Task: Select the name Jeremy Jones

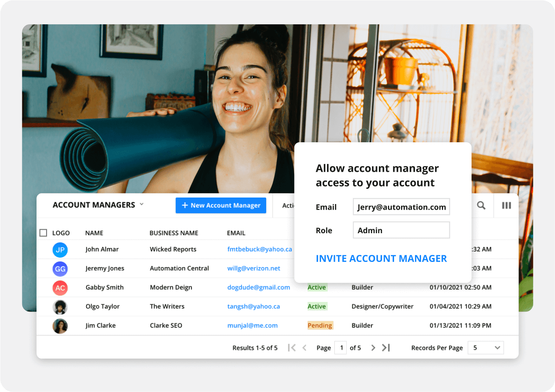Action: (x=105, y=268)
